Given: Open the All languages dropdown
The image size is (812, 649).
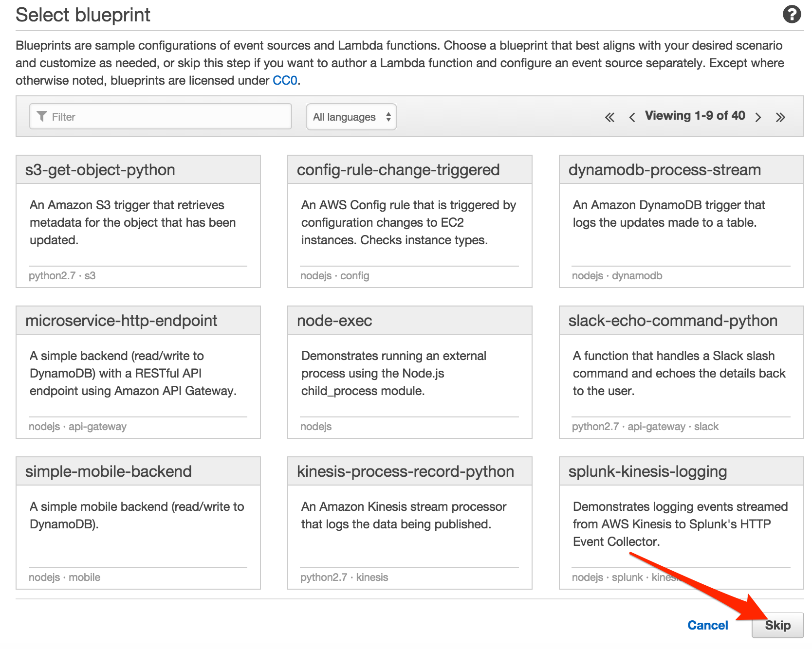Looking at the screenshot, I should click(x=351, y=117).
